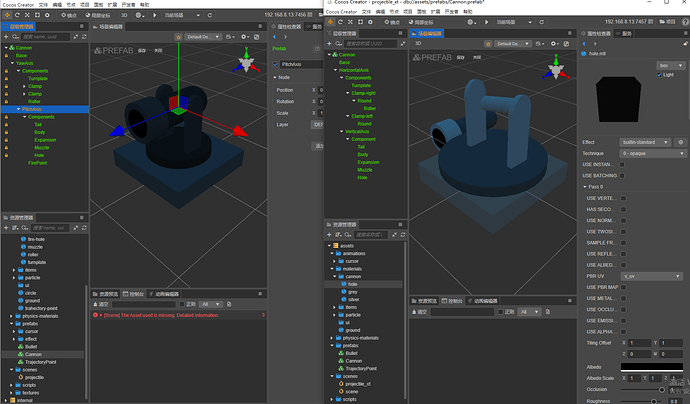Switch to scene editor tab in right window

coord(426,33)
